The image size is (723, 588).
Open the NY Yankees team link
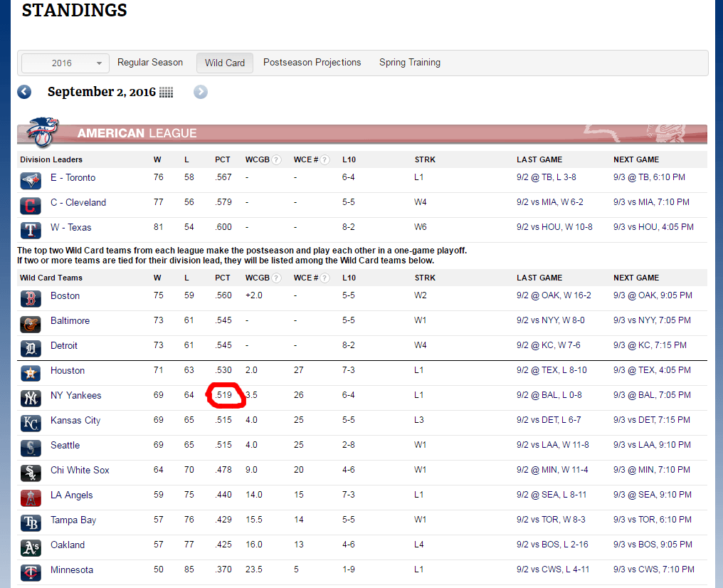[x=76, y=395]
